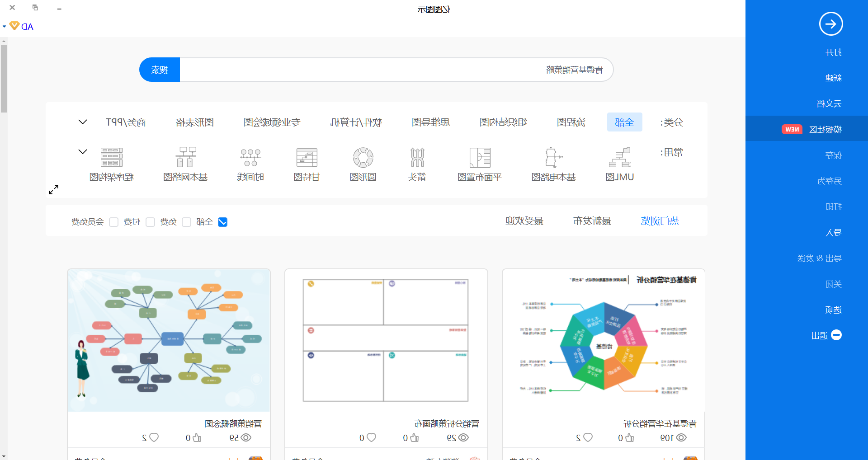Uncheck the 全部 price filter checkbox
This screenshot has width=868, height=460.
(x=222, y=222)
